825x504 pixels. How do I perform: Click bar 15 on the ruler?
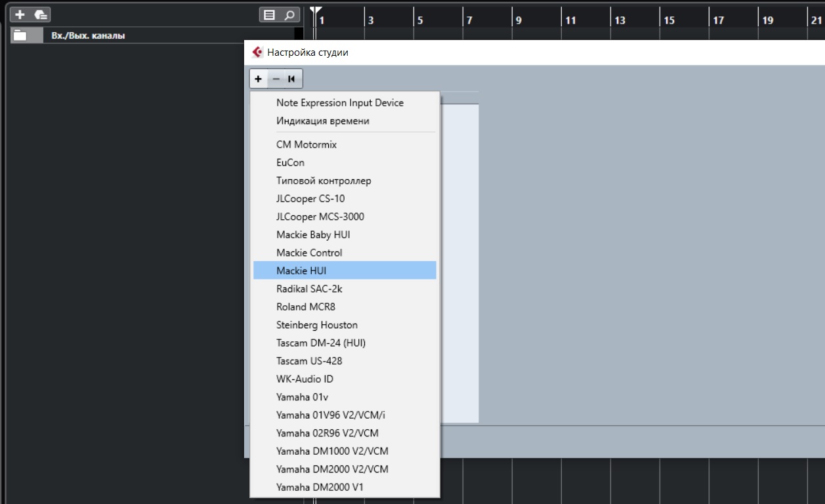tap(669, 20)
